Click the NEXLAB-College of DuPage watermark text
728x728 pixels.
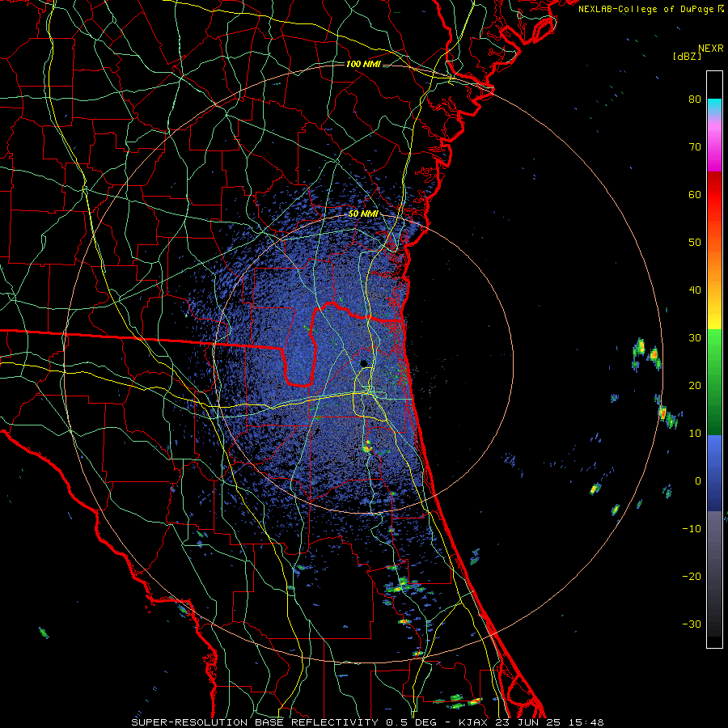click(647, 9)
